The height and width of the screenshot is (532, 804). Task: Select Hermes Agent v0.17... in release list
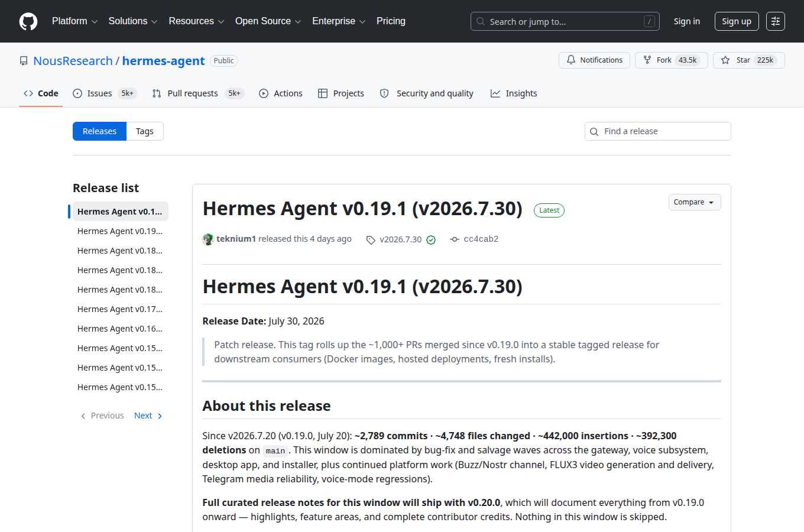120,309
